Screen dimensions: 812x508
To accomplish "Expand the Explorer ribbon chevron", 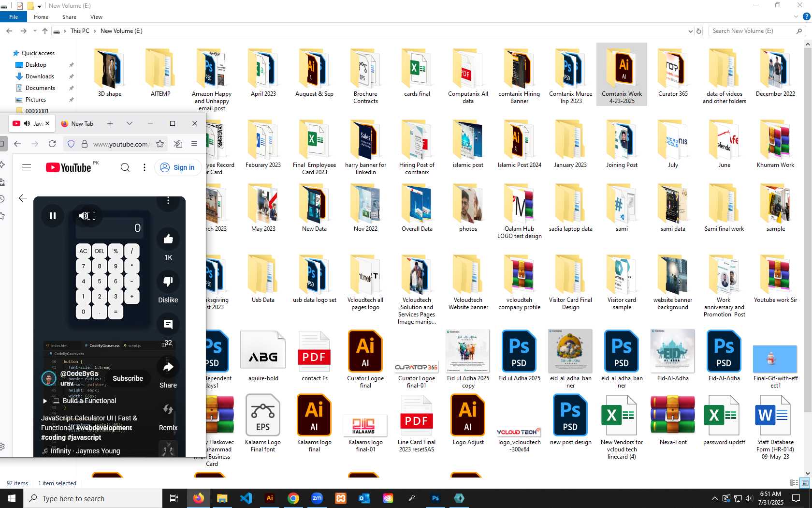I will 796,17.
